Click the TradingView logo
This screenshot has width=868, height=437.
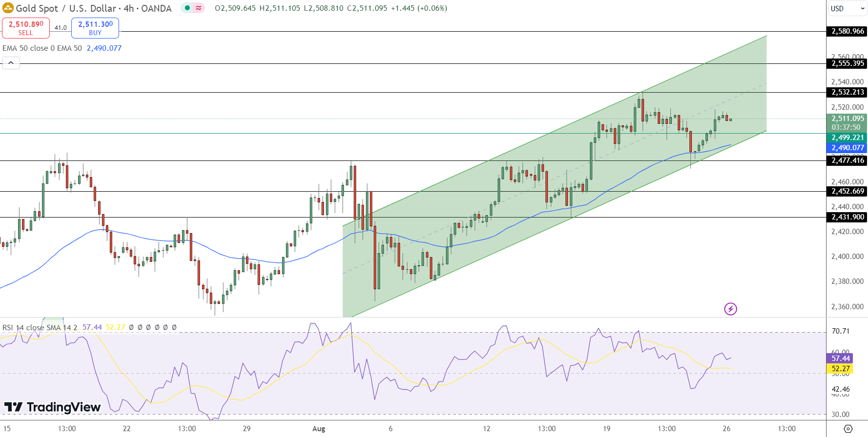tap(53, 407)
